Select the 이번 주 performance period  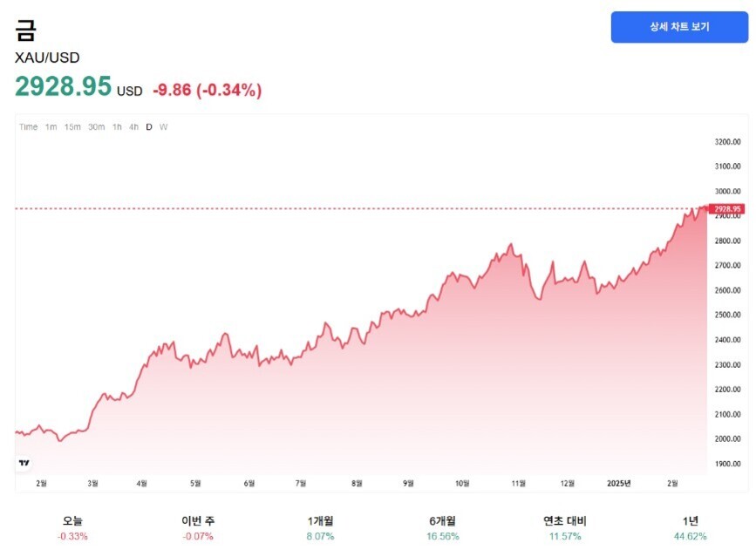click(x=196, y=527)
